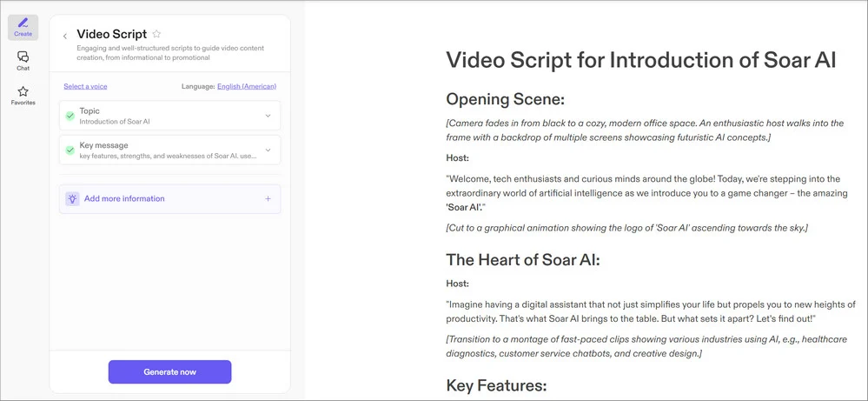Click the heading 'Video Script for Introduction of Soar AI'
Screen dimensions: 868x401
[x=641, y=60]
